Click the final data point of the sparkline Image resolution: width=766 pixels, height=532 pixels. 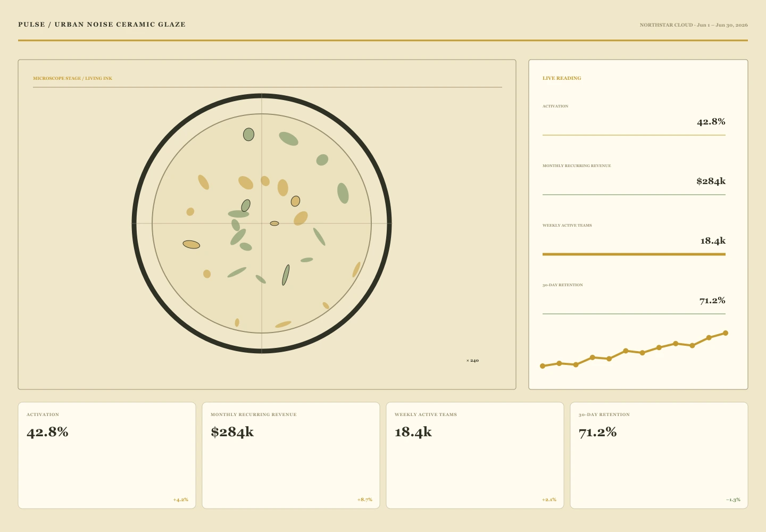pos(726,333)
